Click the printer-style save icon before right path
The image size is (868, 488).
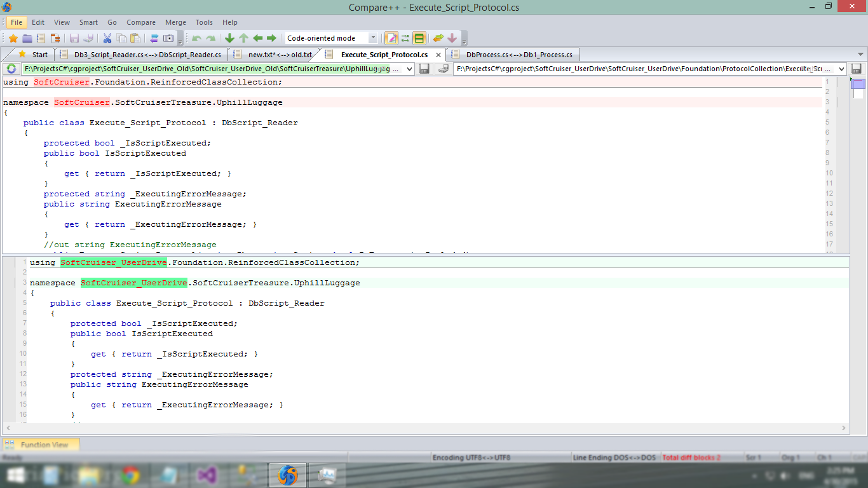click(444, 69)
